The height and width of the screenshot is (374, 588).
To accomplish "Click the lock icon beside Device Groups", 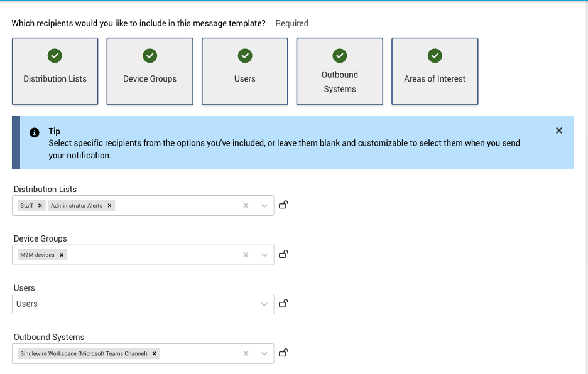I will click(283, 254).
